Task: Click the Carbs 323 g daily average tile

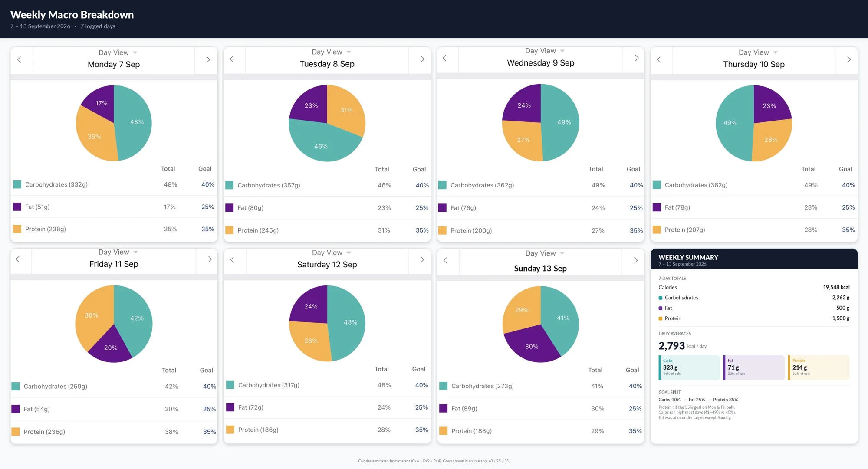Action: click(689, 367)
